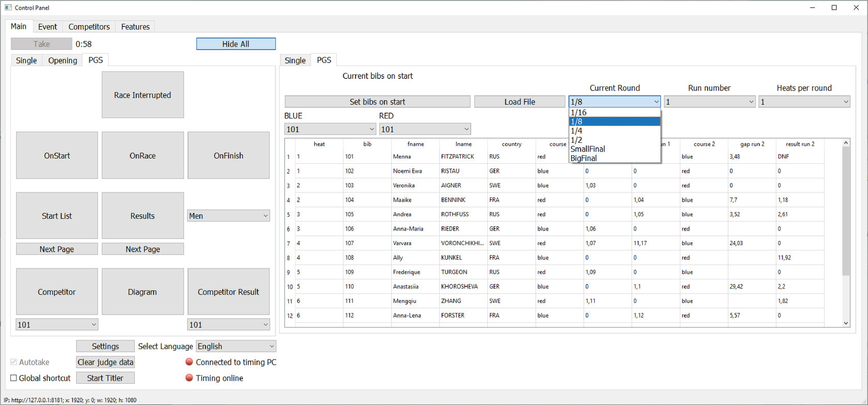Select the PGS tab next to Opening
The height and width of the screenshot is (405, 868).
pos(96,60)
